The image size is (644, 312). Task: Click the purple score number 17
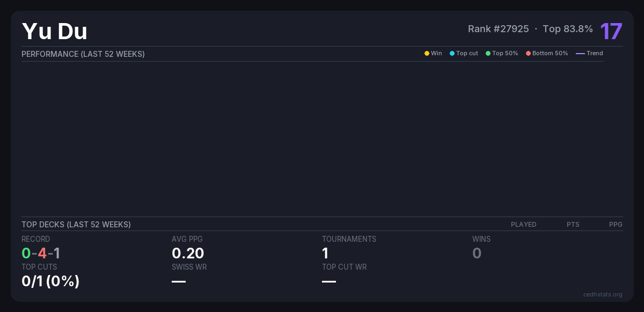click(611, 31)
